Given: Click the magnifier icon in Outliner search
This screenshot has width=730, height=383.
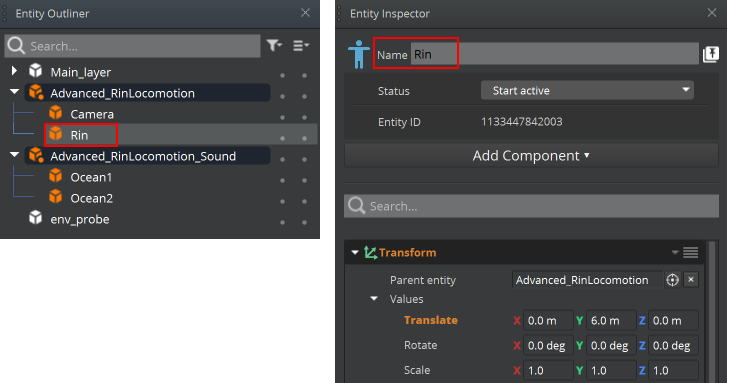Looking at the screenshot, I should (x=16, y=46).
